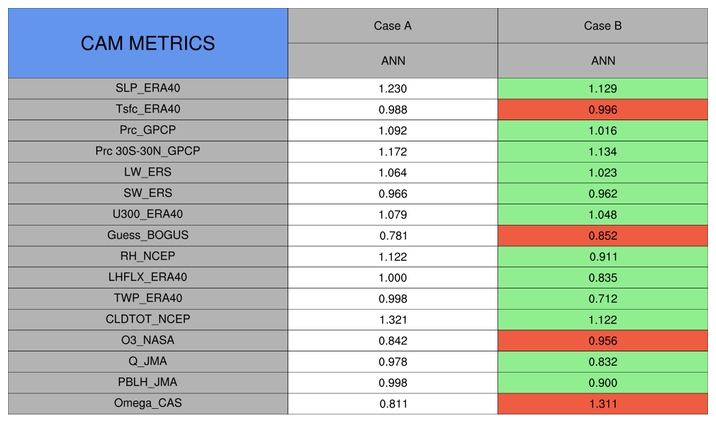Screen dimensions: 716x423
Task: Click the Case A value 1.321
Action: 392,319
